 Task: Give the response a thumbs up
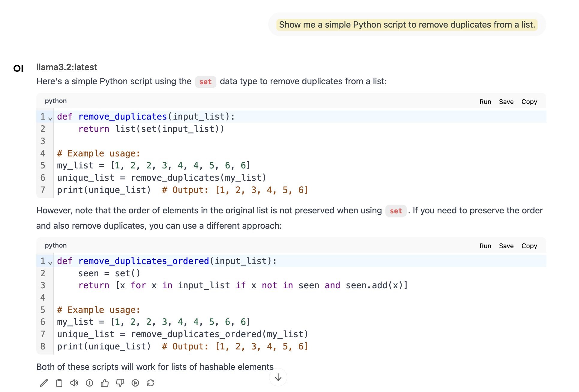(105, 383)
